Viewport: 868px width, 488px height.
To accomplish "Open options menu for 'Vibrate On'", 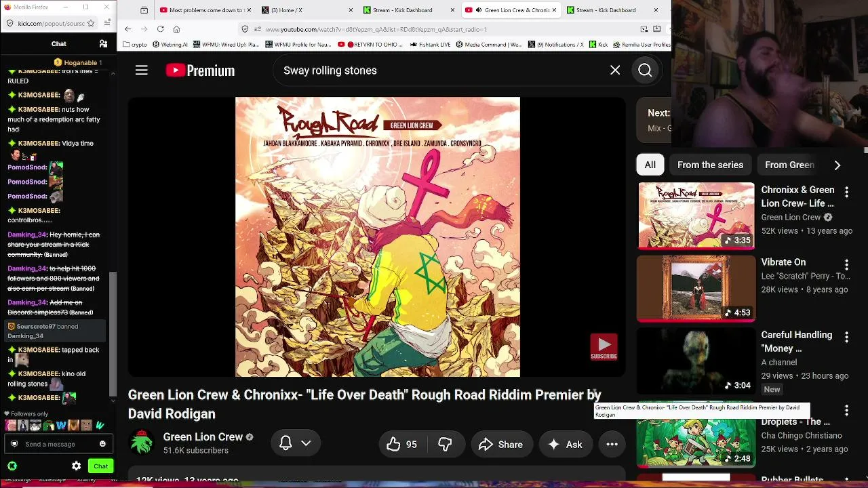I will point(846,264).
